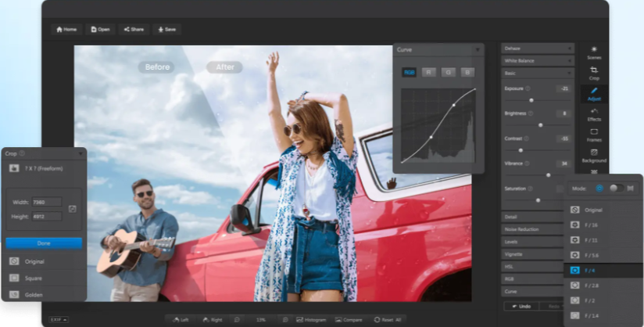Viewport: 644px width, 327px height.
Task: Click Saturation info icon
Action: pyautogui.click(x=530, y=189)
